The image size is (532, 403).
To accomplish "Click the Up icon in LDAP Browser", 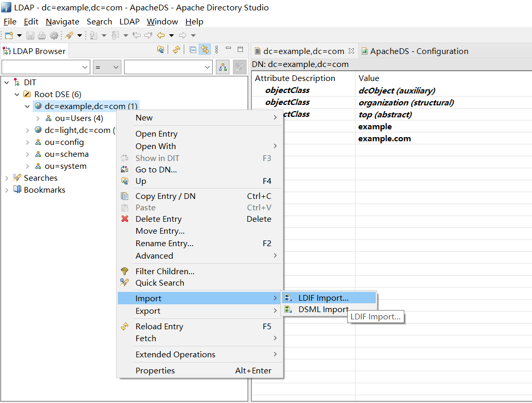I will 161,50.
